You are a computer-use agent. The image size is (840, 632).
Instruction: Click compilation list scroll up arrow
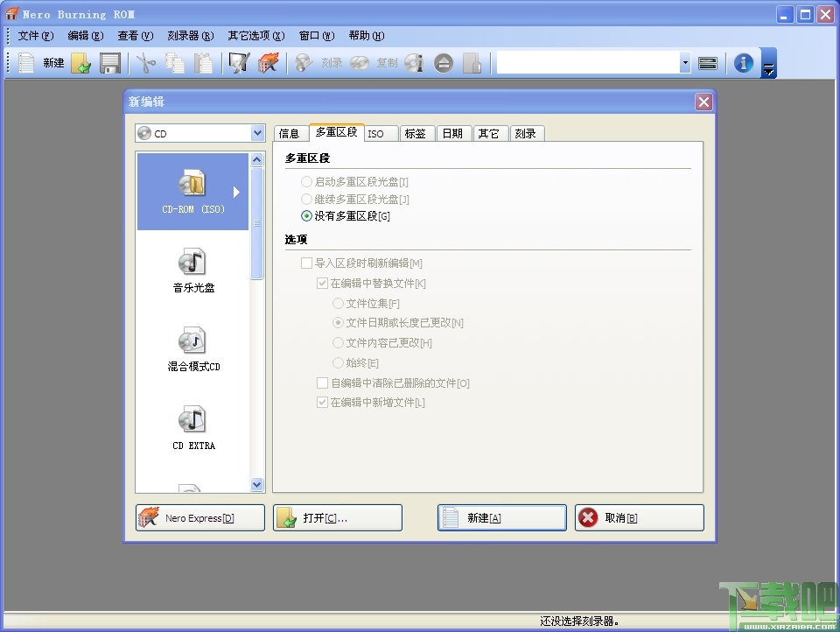click(256, 159)
